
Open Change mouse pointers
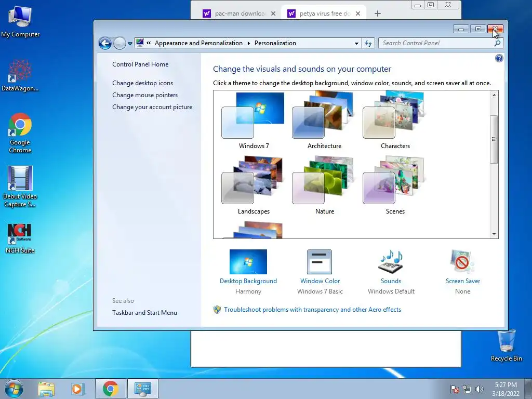pyautogui.click(x=145, y=95)
